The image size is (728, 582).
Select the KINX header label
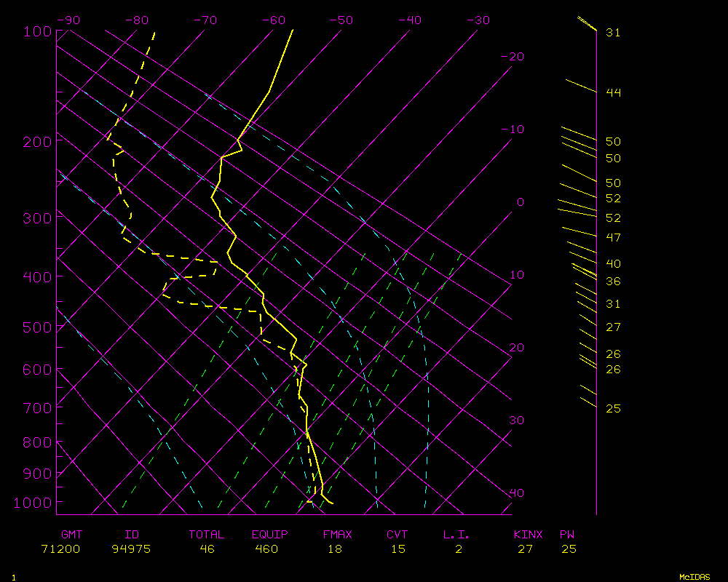[529, 535]
